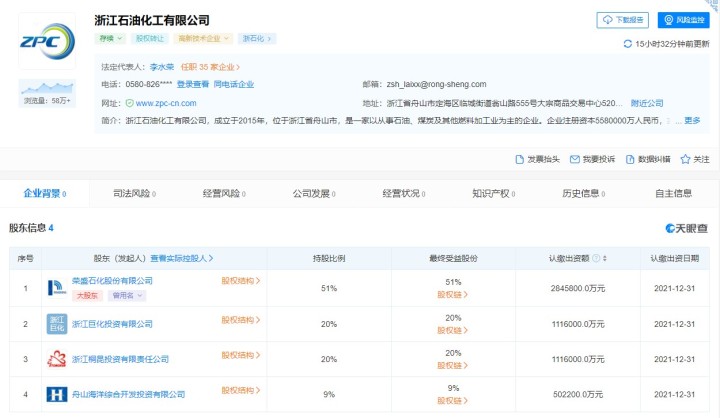
Task: Open legal representative 李水荣 profile
Action: tap(162, 67)
